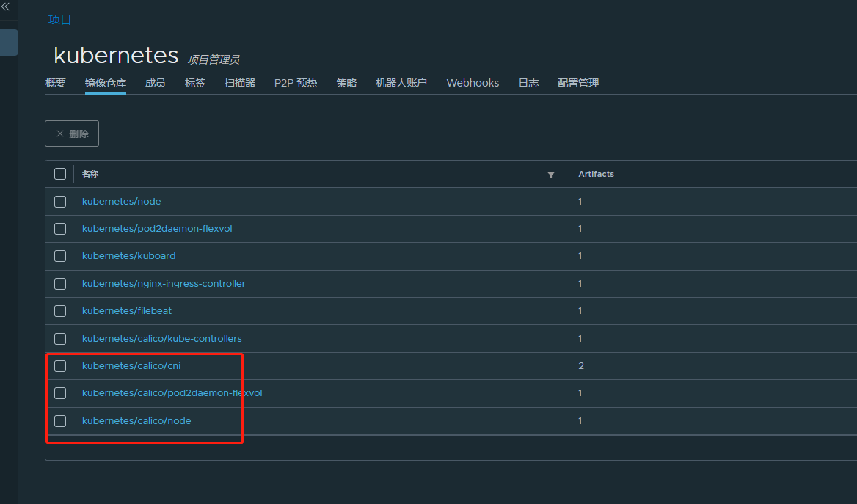Check the nginx-ingress-controller row checkbox
The image size is (857, 504).
pos(60,284)
